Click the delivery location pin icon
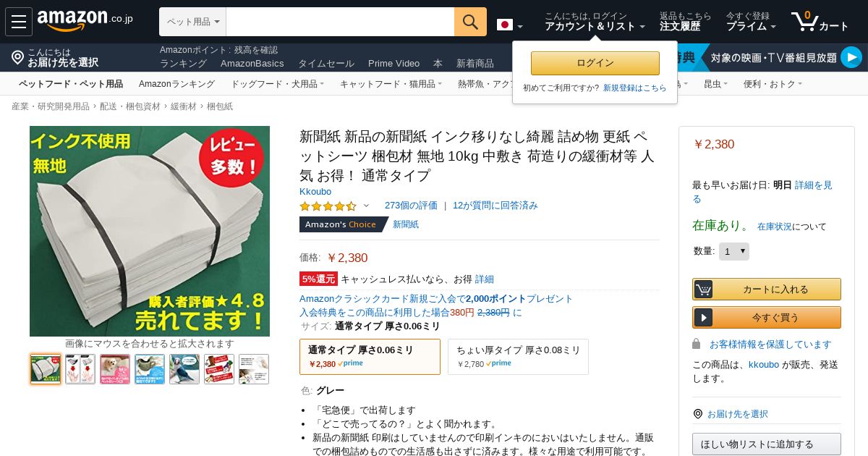This screenshot has width=868, height=456. coord(18,57)
